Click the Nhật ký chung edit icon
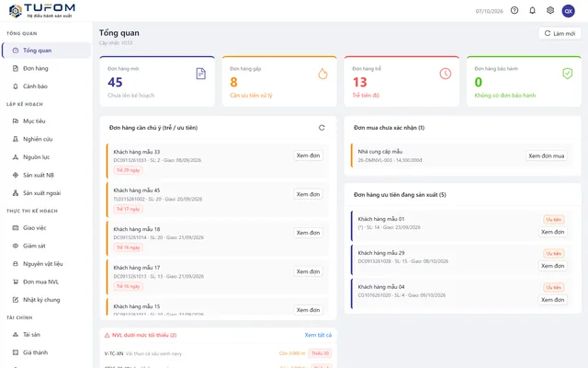 click(x=16, y=300)
